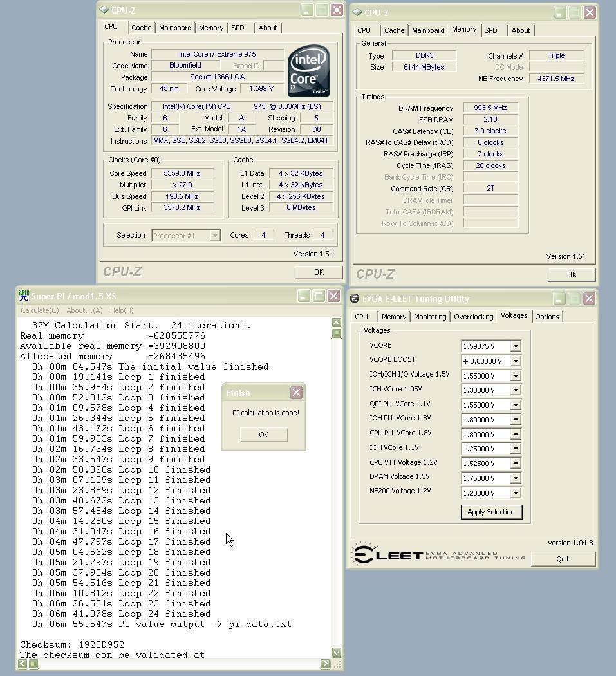Close the EVGA E-LEET window
This screenshot has height=676, width=616.
tap(589, 298)
